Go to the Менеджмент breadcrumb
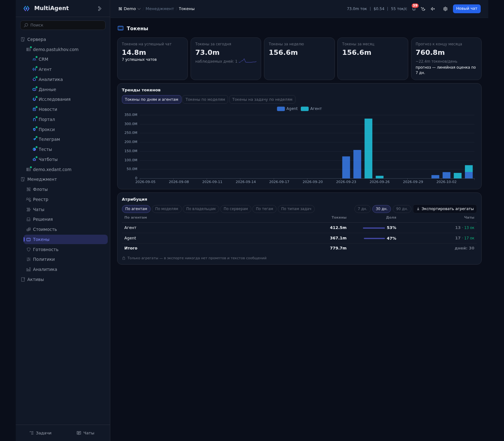 tap(160, 9)
